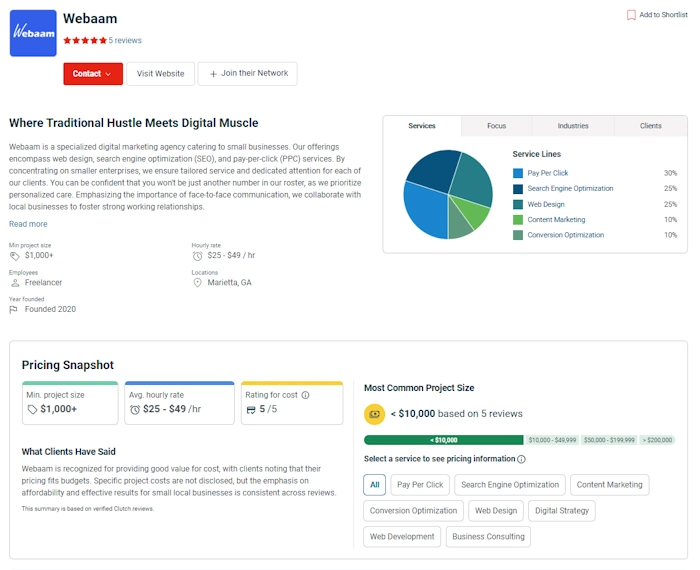Click the yellow money icon for project size
The height and width of the screenshot is (570, 700).
tap(375, 414)
